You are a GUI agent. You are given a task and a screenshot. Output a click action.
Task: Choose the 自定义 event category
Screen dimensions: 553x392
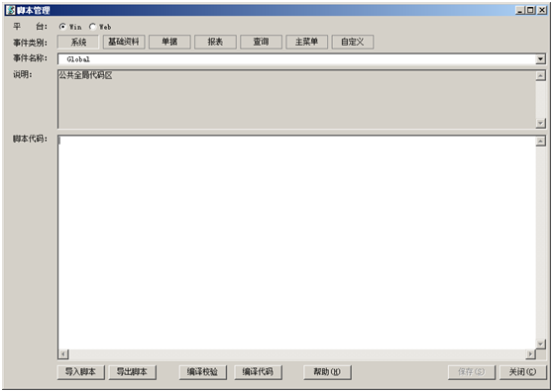(x=353, y=42)
